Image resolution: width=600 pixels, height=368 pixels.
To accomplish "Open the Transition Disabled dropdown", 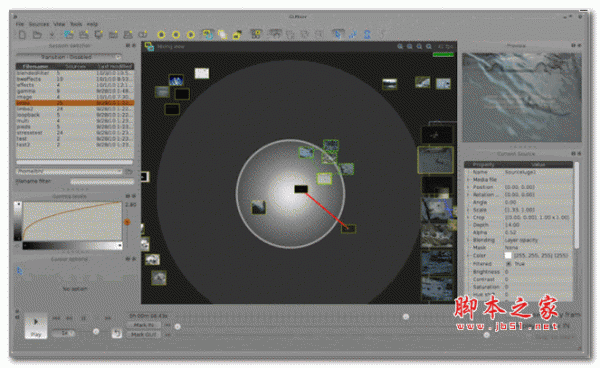I will (x=69, y=57).
